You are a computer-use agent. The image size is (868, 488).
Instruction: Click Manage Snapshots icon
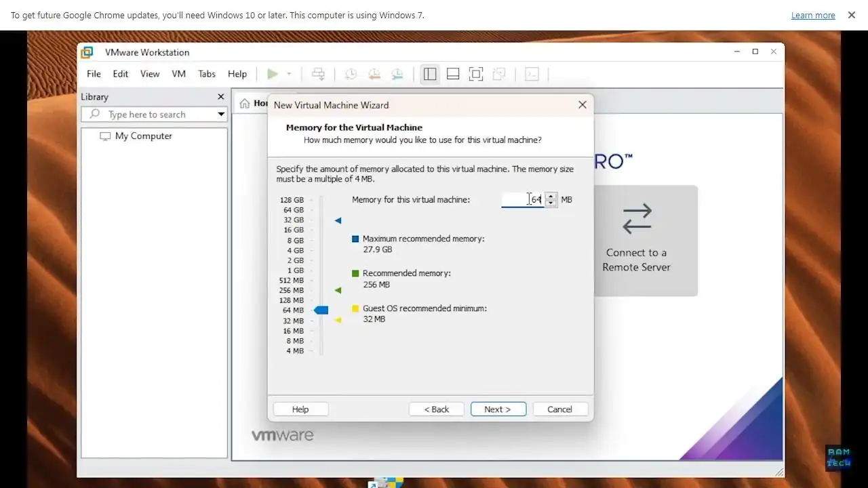(397, 74)
